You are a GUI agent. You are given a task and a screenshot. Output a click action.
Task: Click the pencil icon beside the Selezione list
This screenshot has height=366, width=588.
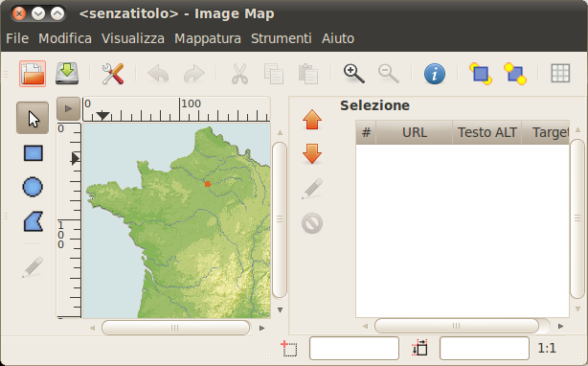(x=312, y=188)
